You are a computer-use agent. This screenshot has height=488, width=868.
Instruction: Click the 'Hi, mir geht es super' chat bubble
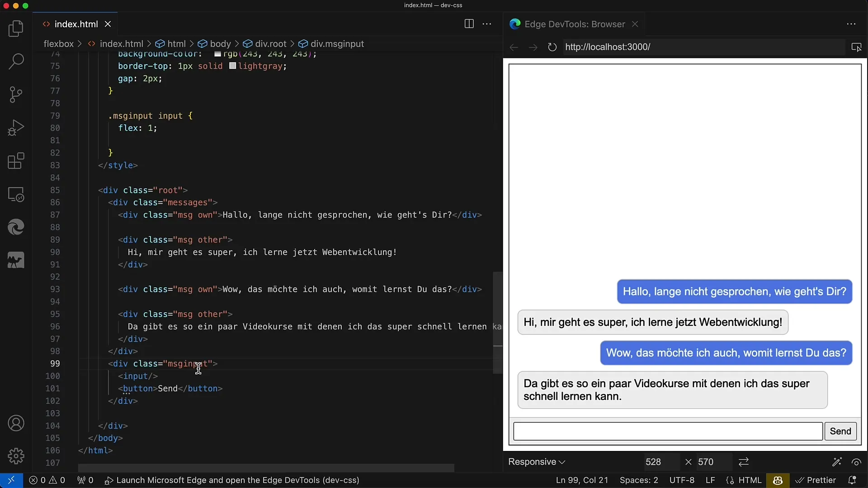pos(653,322)
